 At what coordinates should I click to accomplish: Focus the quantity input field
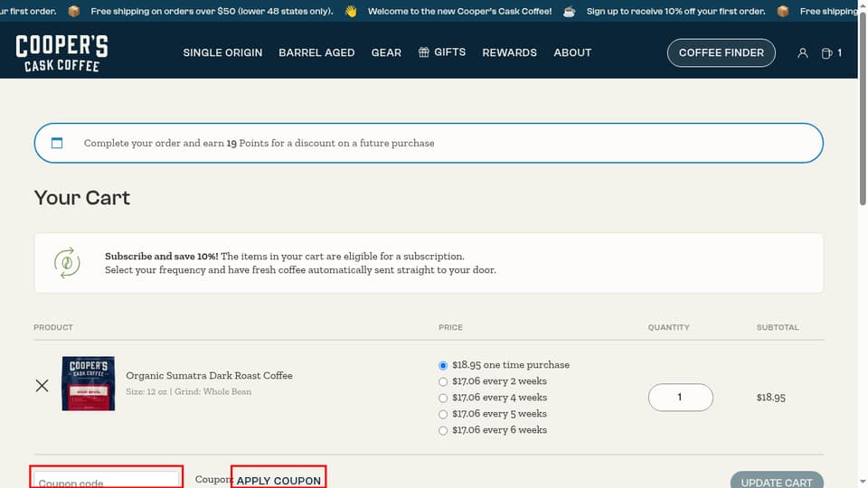pyautogui.click(x=680, y=398)
